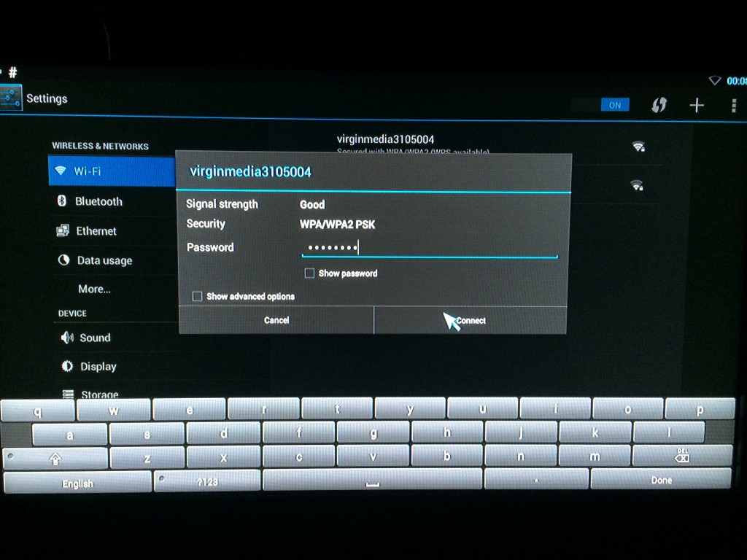The width and height of the screenshot is (747, 560).
Task: Check the Show password box
Action: coord(309,273)
